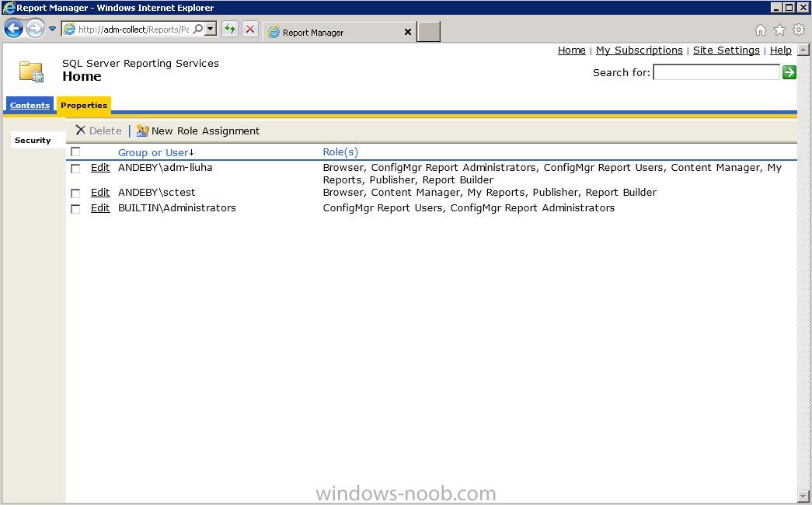
Task: Edit the ANDEBY\sctest role assignment
Action: 100,193
